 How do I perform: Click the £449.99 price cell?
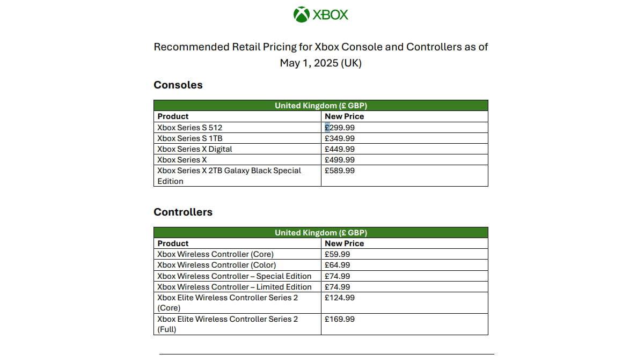pyautogui.click(x=340, y=149)
